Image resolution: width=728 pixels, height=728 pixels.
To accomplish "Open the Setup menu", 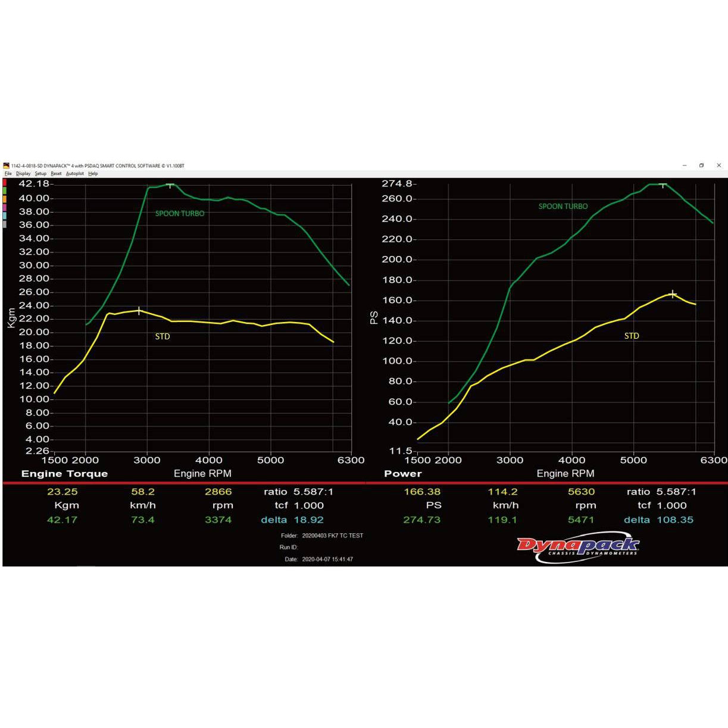I will (x=40, y=174).
